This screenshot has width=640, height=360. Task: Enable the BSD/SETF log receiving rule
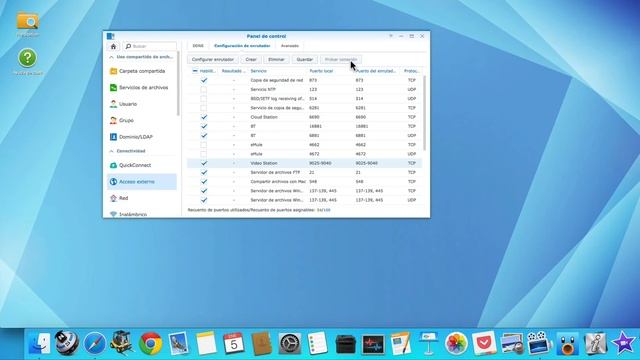pyautogui.click(x=204, y=98)
